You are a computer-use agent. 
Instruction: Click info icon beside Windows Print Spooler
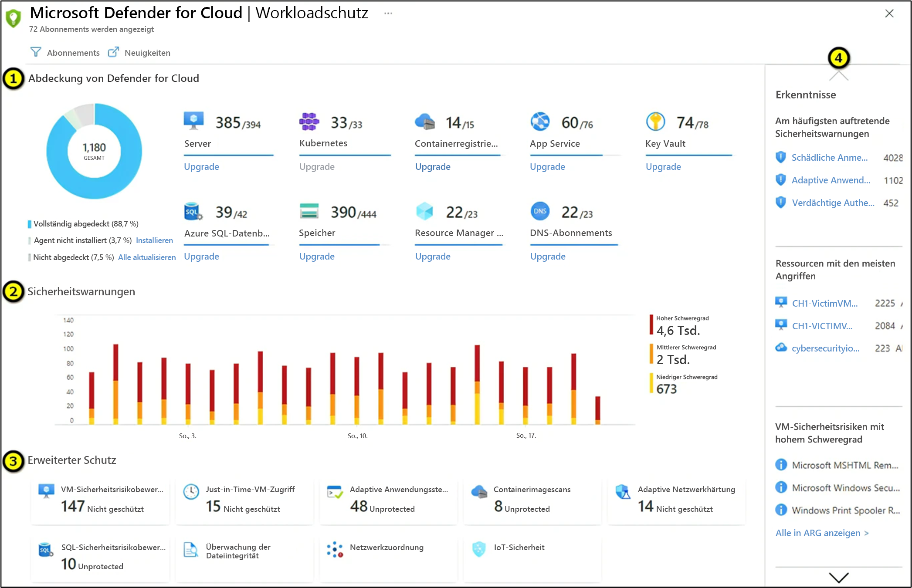[781, 510]
